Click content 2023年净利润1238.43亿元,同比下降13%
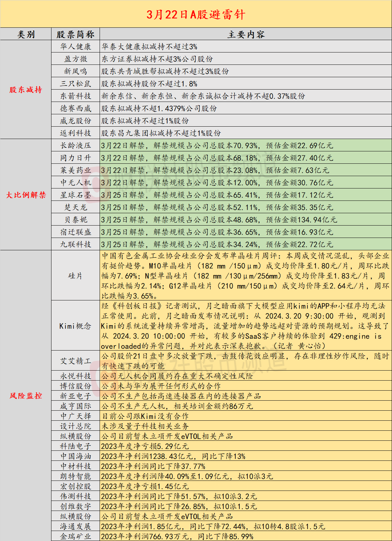The image size is (392, 541). pos(173,456)
